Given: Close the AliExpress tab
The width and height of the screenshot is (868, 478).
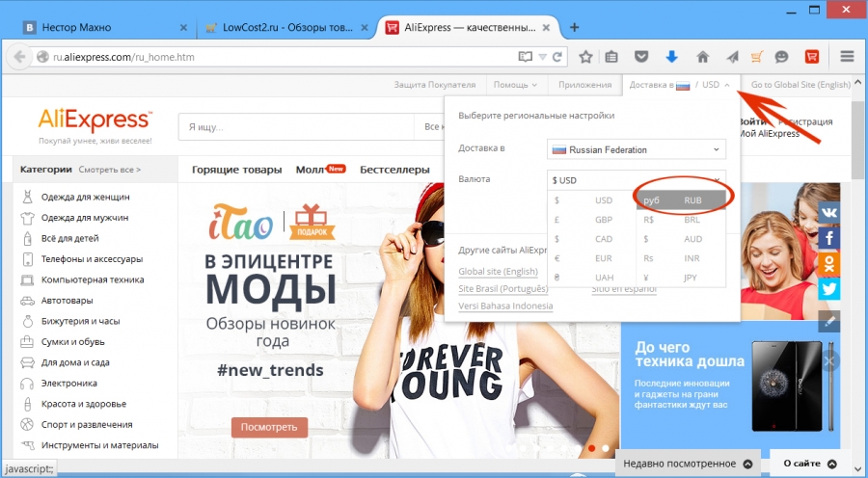Looking at the screenshot, I should pyautogui.click(x=546, y=28).
